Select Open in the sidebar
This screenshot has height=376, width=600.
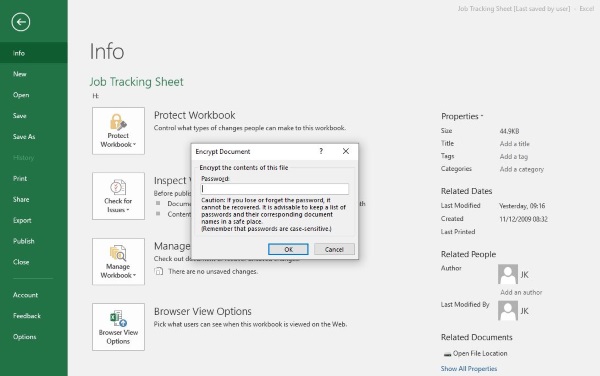pos(34,95)
